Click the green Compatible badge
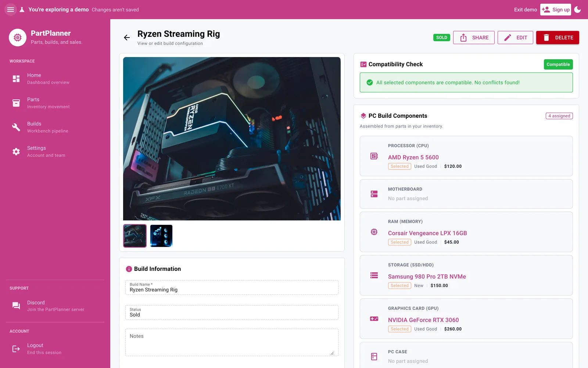The height and width of the screenshot is (368, 588). point(558,64)
